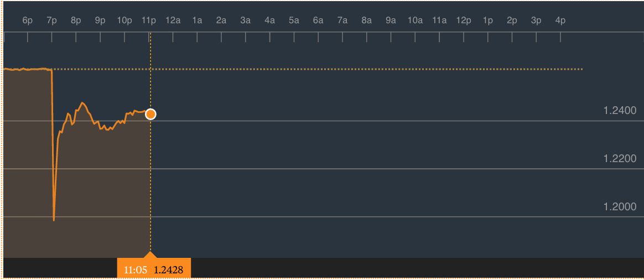Click the 12p time axis label
Screen dimensions: 644x280
click(x=464, y=20)
